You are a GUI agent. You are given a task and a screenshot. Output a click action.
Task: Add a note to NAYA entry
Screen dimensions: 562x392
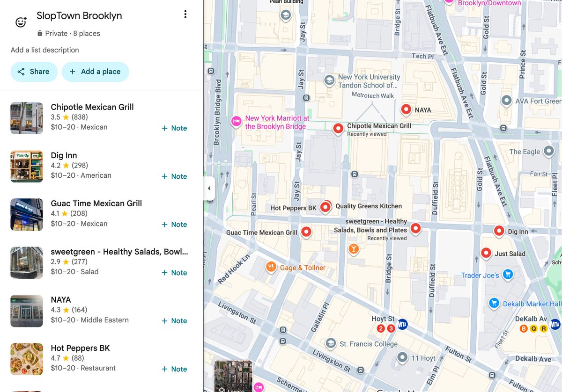click(x=174, y=321)
